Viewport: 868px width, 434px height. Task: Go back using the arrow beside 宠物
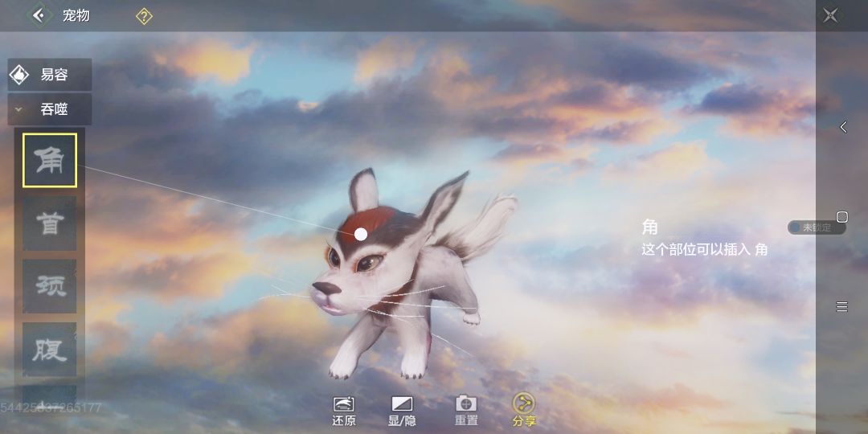click(39, 15)
